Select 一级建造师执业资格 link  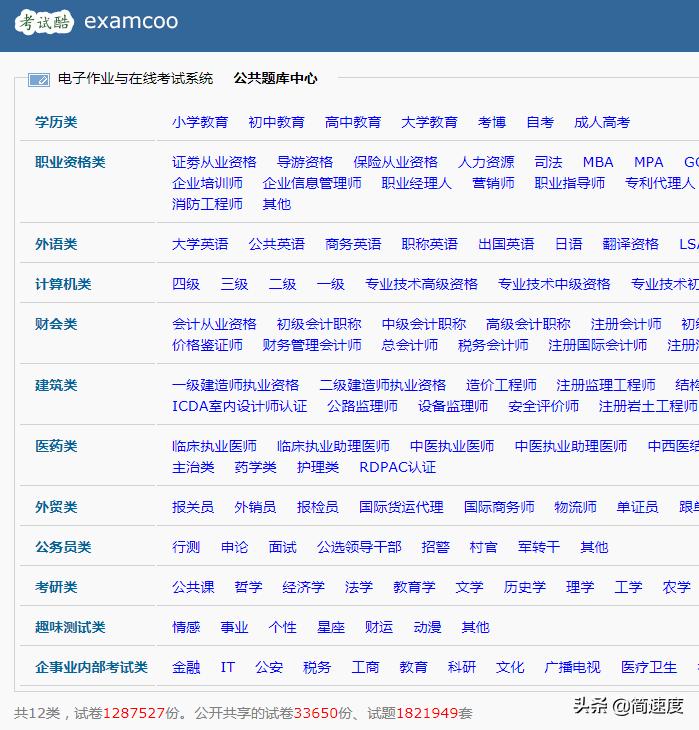click(x=236, y=385)
